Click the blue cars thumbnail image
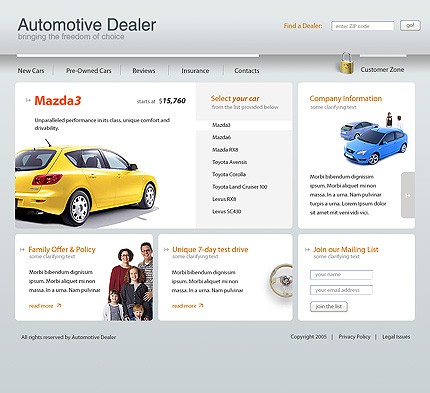 tap(374, 138)
